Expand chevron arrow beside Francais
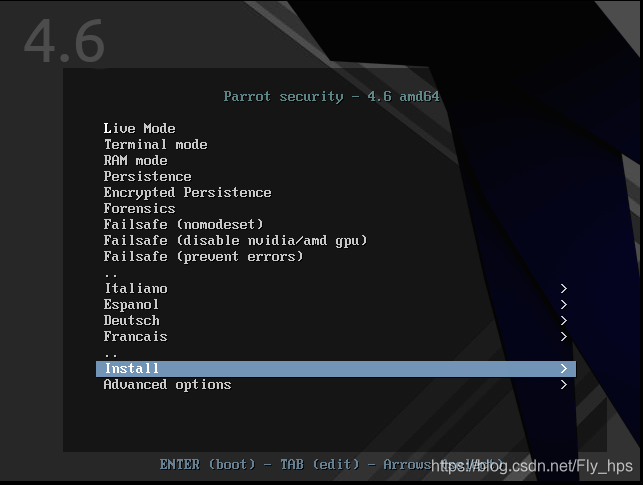 564,337
